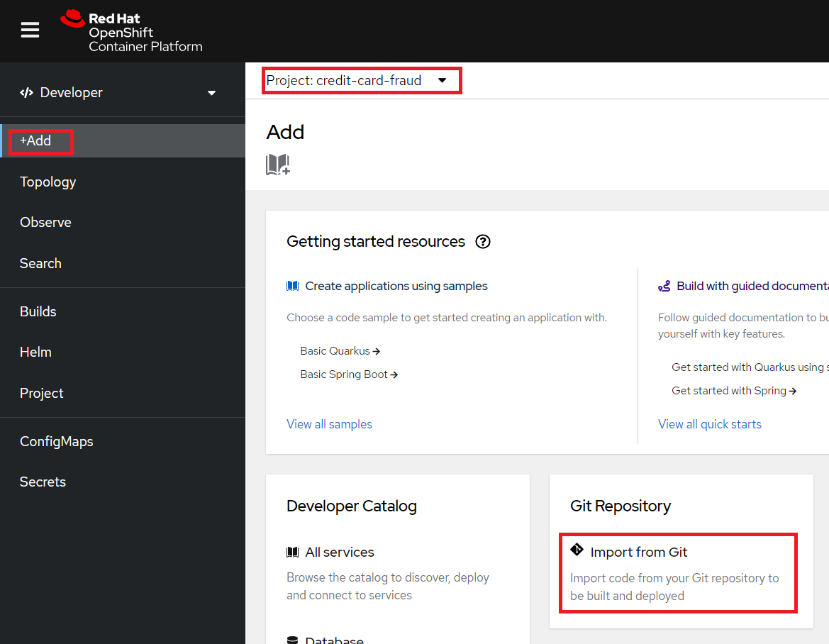Click the Getting started resources title
The width and height of the screenshot is (829, 644).
(376, 242)
